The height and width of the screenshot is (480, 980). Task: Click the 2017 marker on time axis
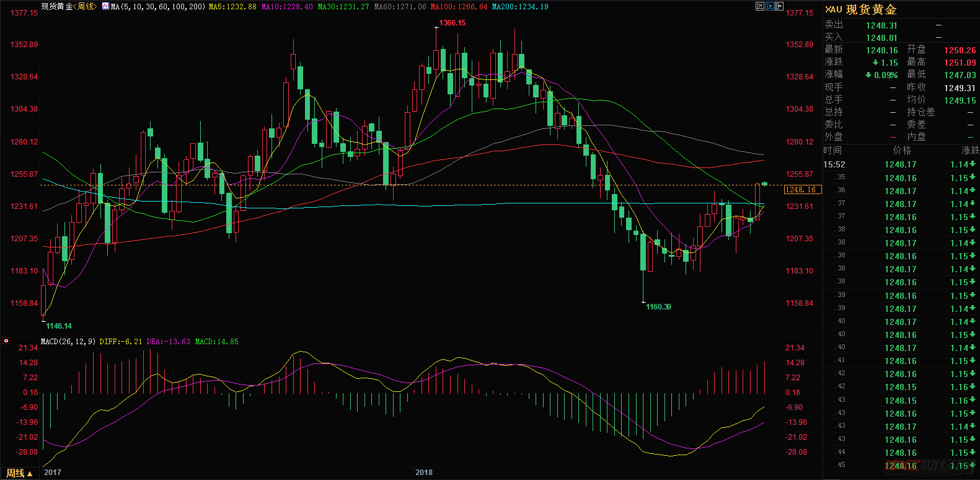pos(53,473)
